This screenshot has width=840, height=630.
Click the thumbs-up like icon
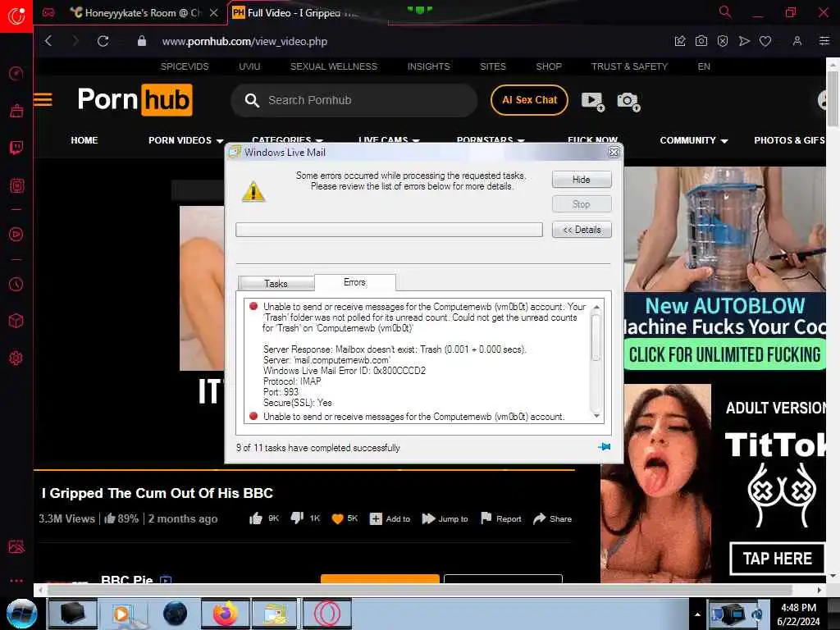[x=256, y=518]
